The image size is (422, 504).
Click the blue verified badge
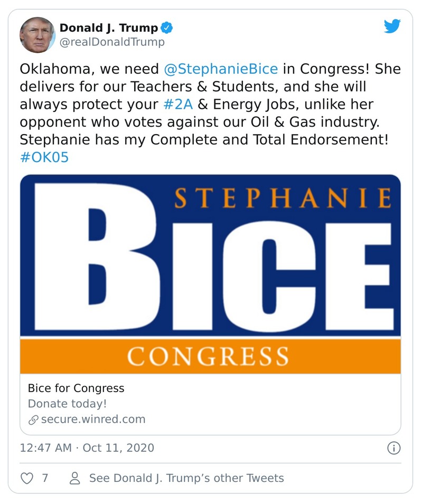pyautogui.click(x=167, y=28)
